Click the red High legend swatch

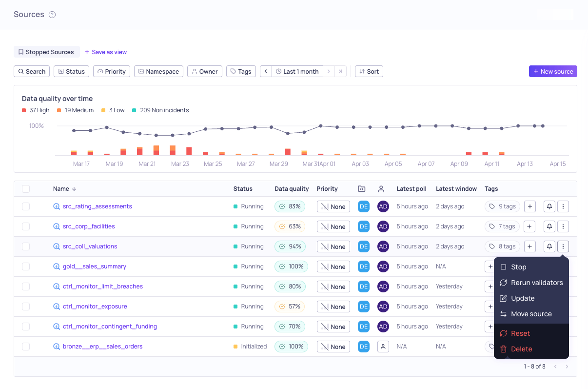24,110
